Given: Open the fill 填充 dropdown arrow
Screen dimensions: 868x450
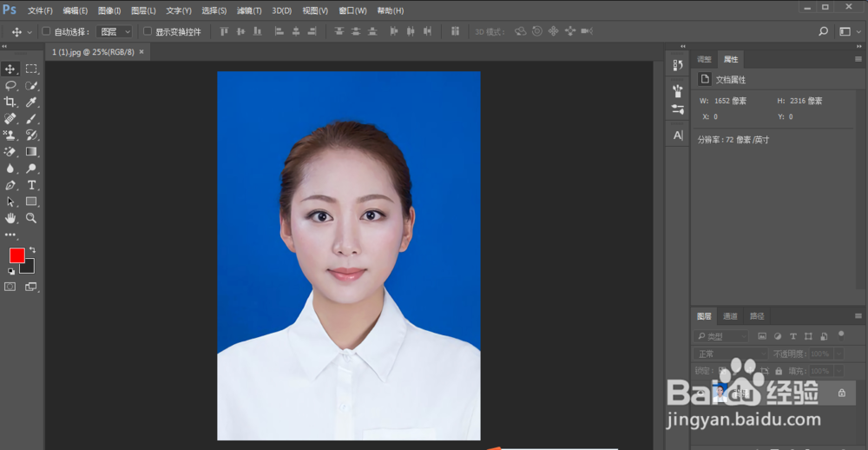Looking at the screenshot, I should click(839, 371).
